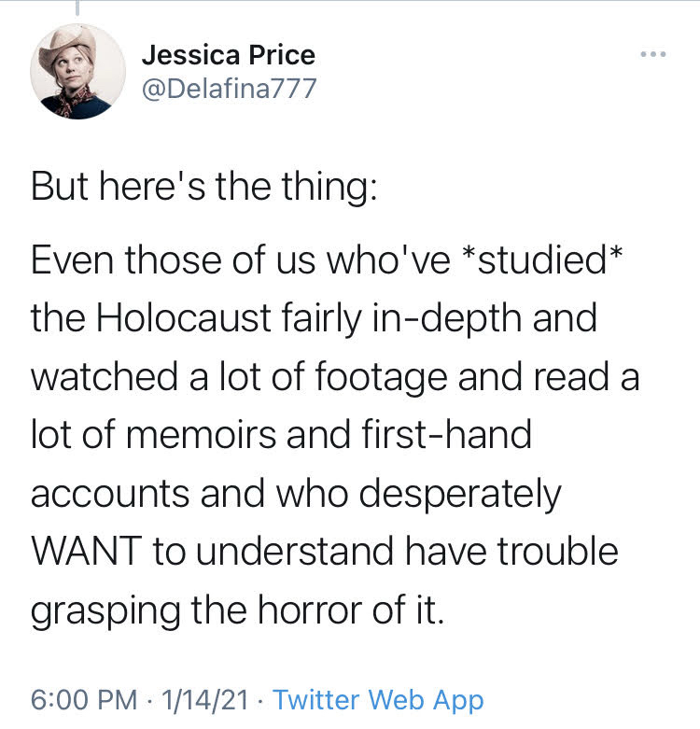This screenshot has width=700, height=729.
Task: Click the line "But here's the thing:"
Action: 204,187
